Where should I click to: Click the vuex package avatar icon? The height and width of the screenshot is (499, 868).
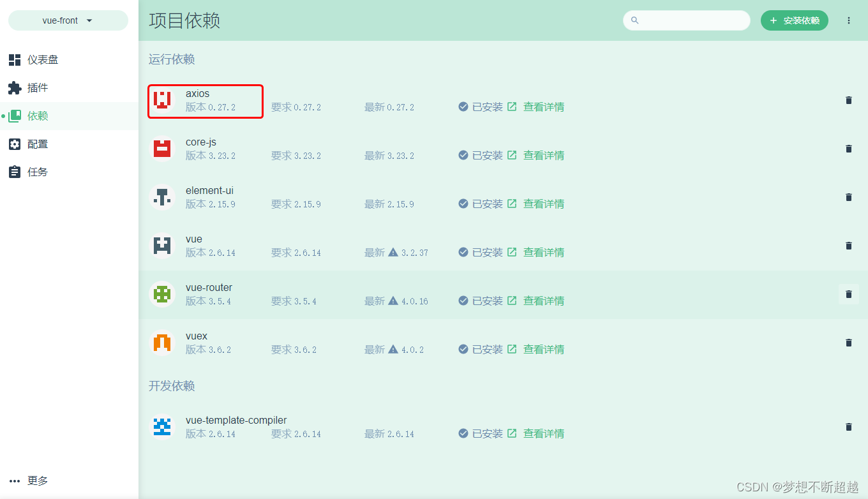[162, 343]
